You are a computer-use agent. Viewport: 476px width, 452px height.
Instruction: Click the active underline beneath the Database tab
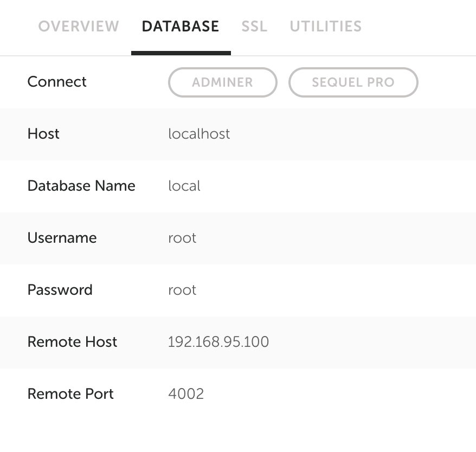click(181, 53)
